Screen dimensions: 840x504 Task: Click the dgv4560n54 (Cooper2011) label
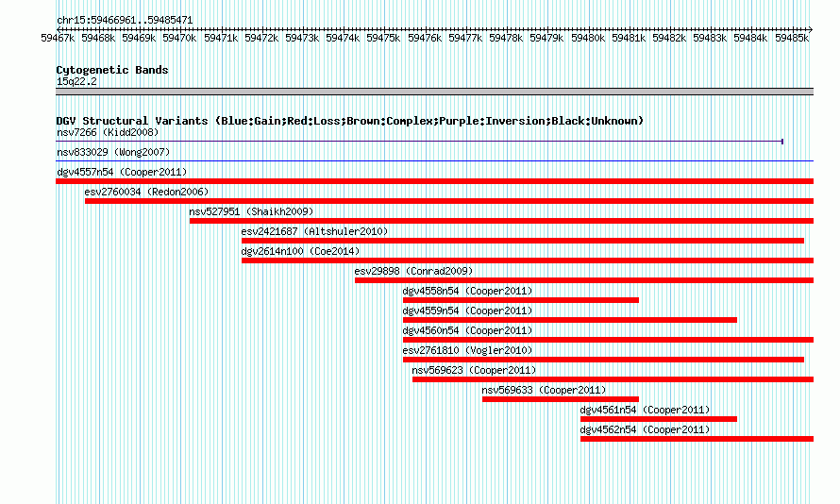coord(468,330)
